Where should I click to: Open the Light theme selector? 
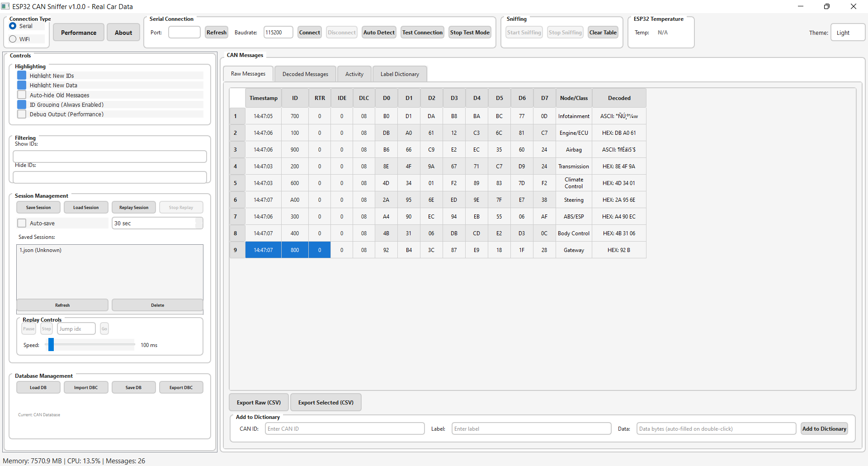click(847, 32)
